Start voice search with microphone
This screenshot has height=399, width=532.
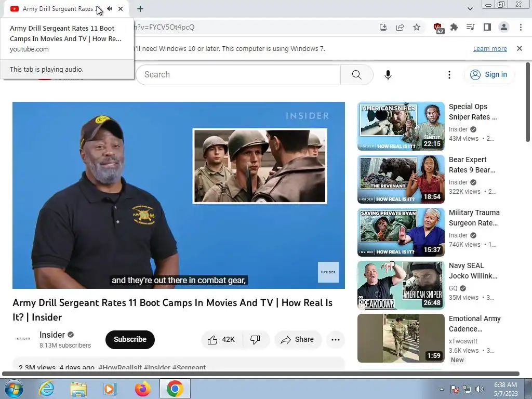coord(388,75)
